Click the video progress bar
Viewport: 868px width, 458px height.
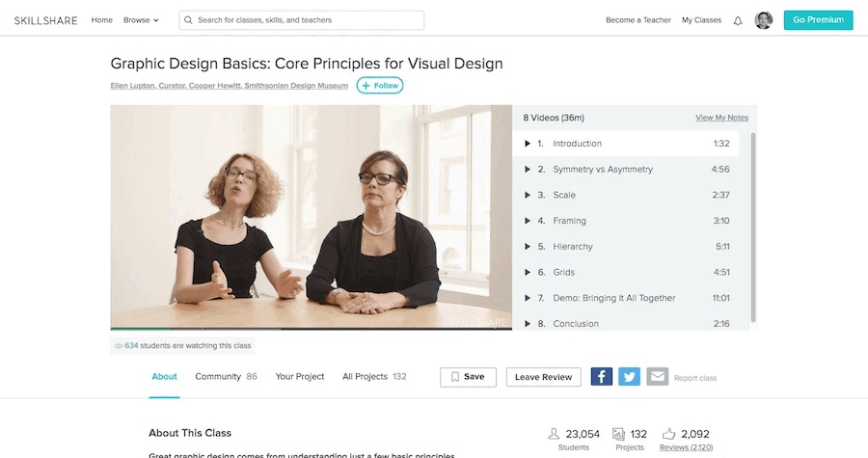click(311, 329)
